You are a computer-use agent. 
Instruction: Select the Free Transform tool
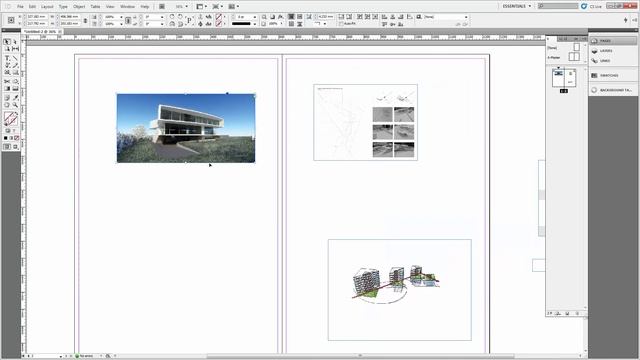tap(15, 82)
